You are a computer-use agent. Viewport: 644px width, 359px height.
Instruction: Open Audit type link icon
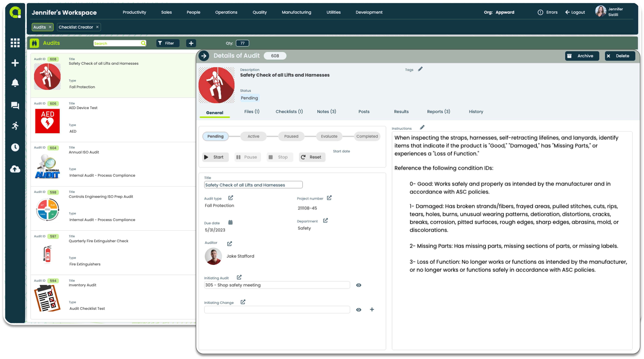[x=230, y=198]
